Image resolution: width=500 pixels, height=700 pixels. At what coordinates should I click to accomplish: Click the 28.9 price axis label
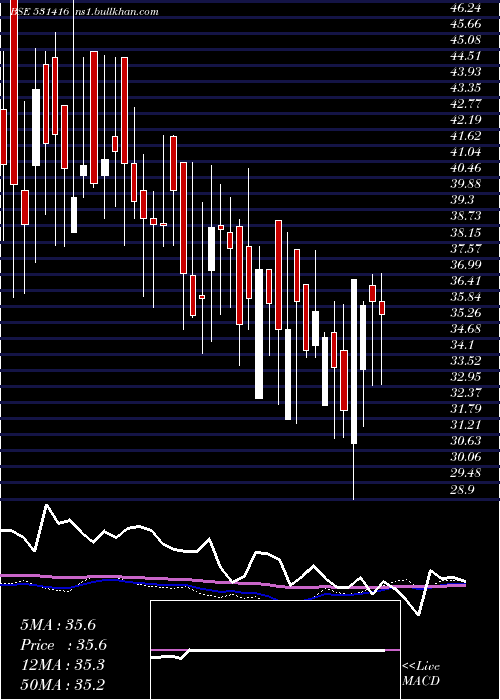462,490
